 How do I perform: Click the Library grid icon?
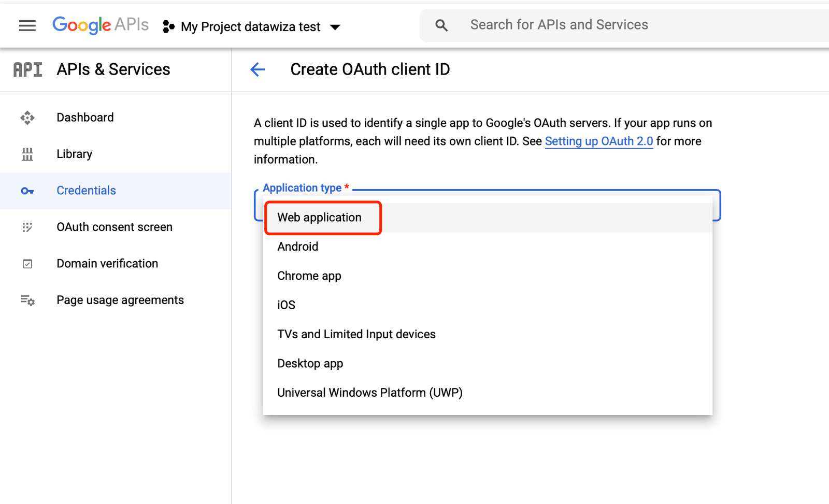pyautogui.click(x=27, y=154)
